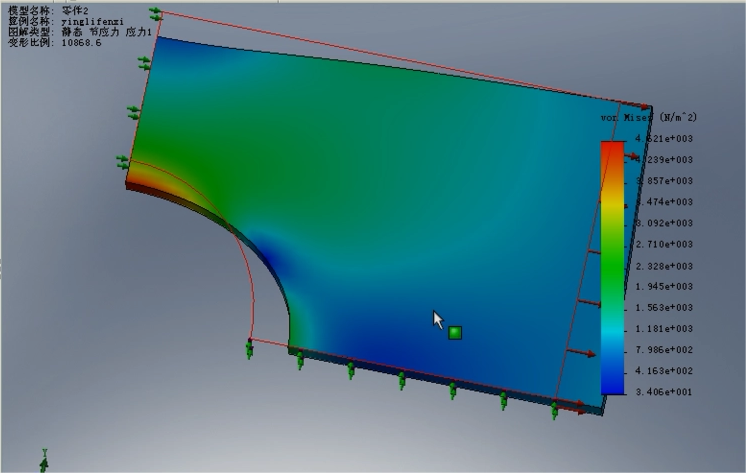Image resolution: width=746 pixels, height=473 pixels.
Task: Click the plot type annotation line
Action: [x=80, y=32]
